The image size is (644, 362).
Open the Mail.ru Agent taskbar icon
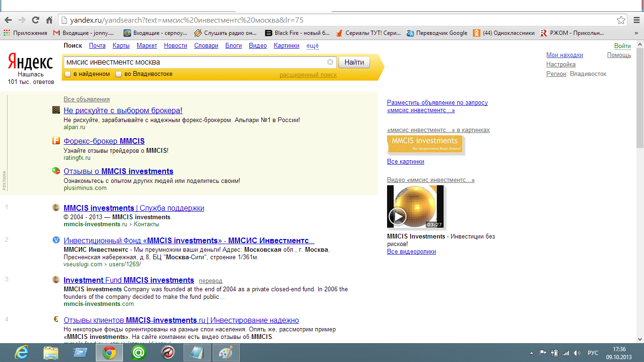tap(139, 353)
